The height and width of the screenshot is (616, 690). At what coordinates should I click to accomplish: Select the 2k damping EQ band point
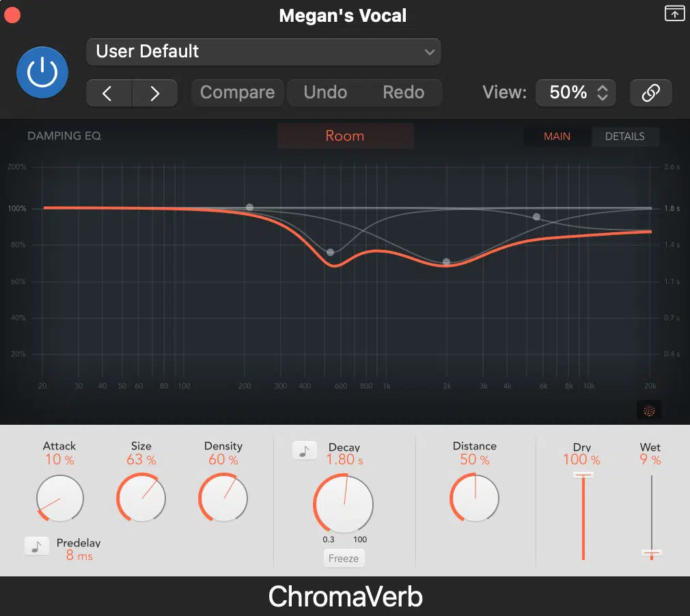(446, 262)
